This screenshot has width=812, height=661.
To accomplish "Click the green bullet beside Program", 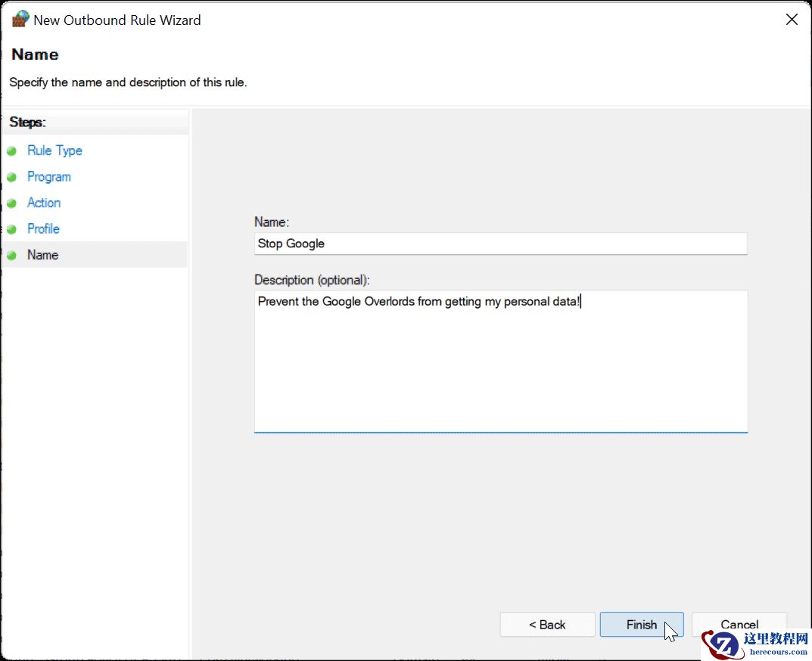I will [x=11, y=177].
